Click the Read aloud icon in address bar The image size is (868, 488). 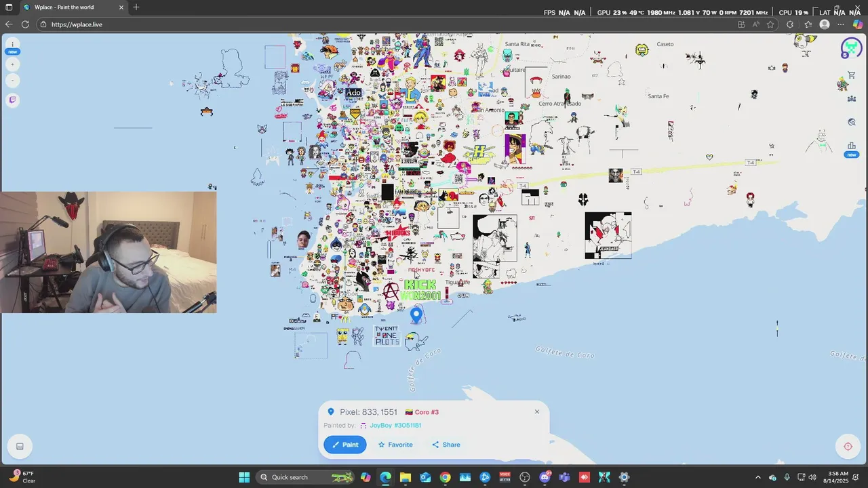point(755,24)
